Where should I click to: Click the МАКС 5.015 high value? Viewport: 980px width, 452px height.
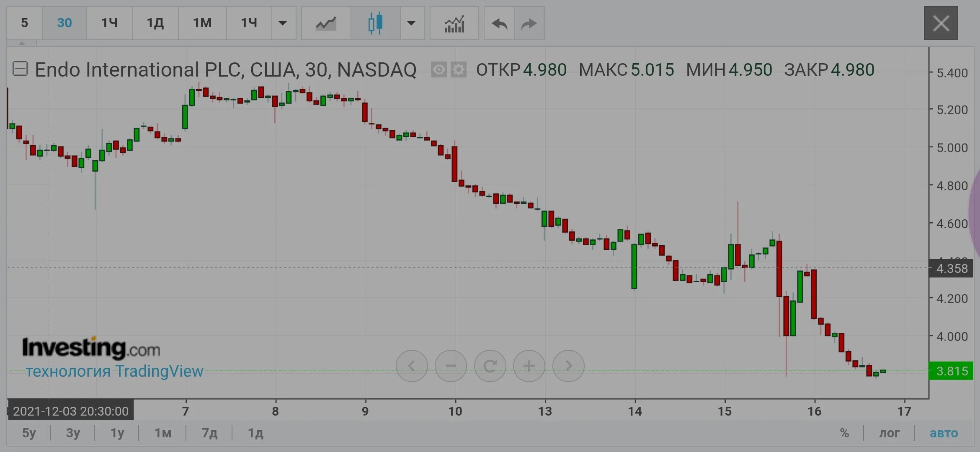click(x=627, y=70)
